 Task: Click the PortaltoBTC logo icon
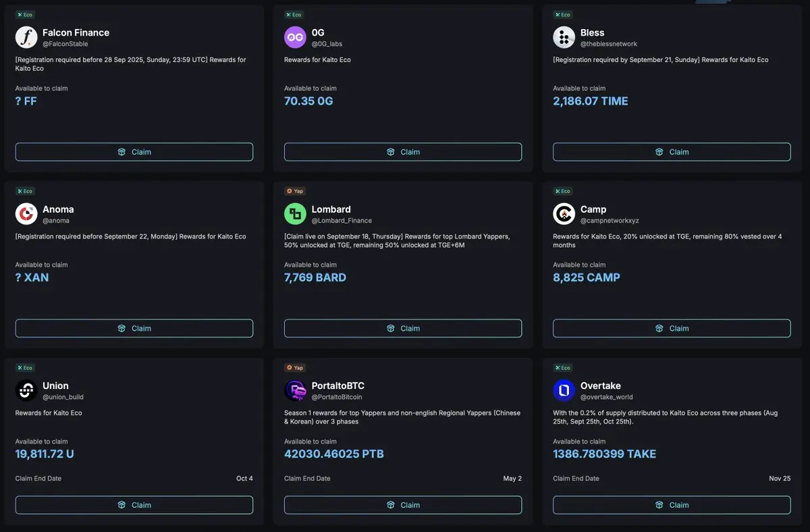point(295,390)
